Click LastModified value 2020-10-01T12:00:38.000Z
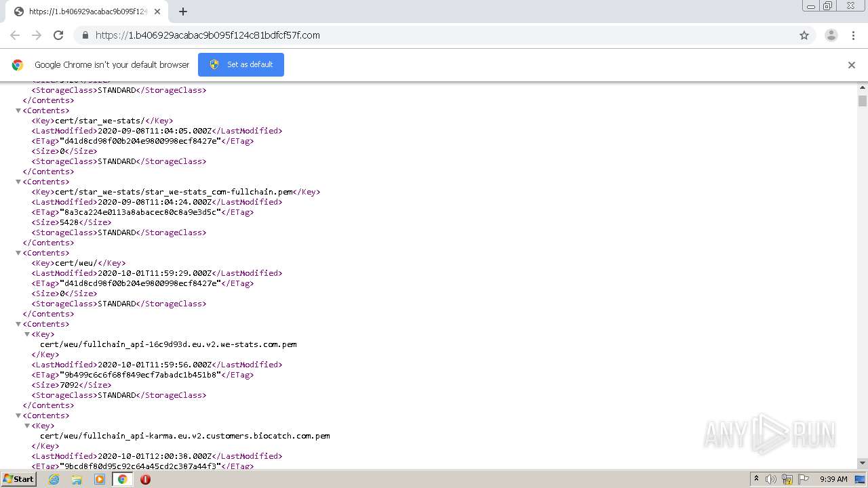This screenshot has height=488, width=868. click(x=155, y=456)
